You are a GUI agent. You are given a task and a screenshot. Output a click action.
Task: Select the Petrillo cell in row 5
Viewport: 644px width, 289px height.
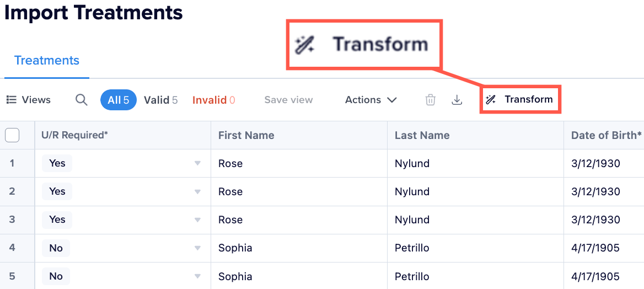click(412, 276)
